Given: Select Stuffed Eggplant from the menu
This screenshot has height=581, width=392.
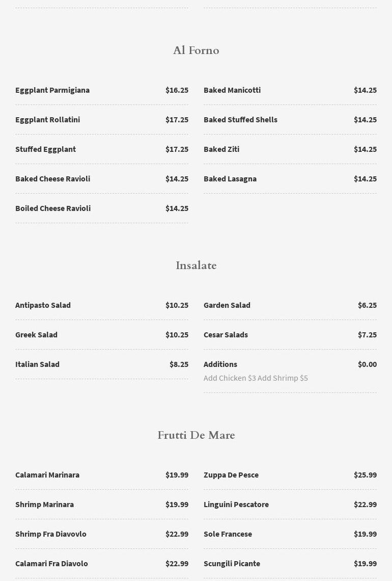Looking at the screenshot, I should (45, 149).
